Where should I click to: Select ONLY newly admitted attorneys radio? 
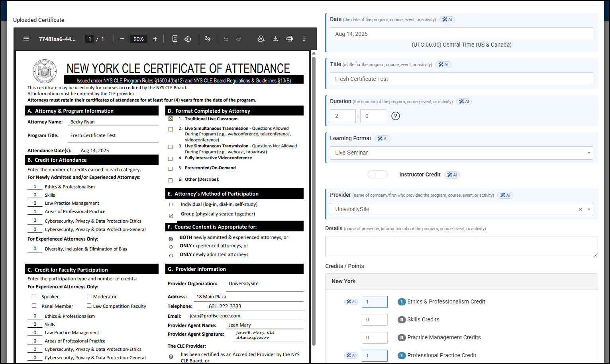(171, 256)
